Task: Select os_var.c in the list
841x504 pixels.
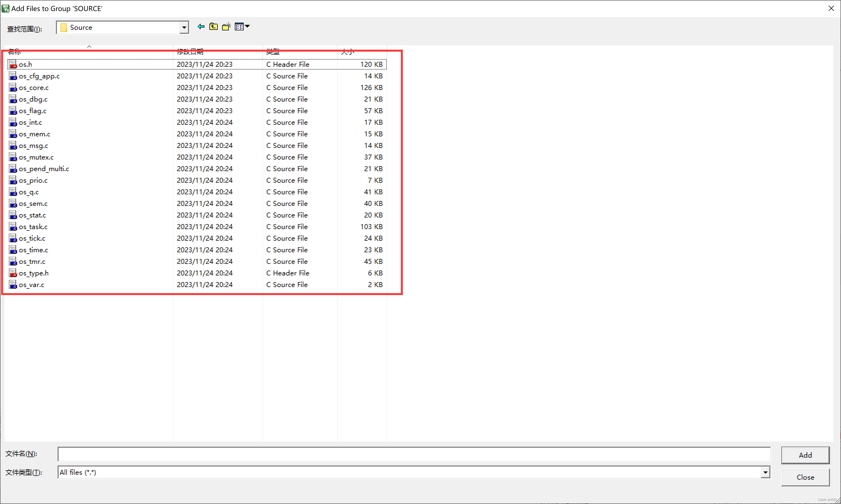Action: [31, 285]
